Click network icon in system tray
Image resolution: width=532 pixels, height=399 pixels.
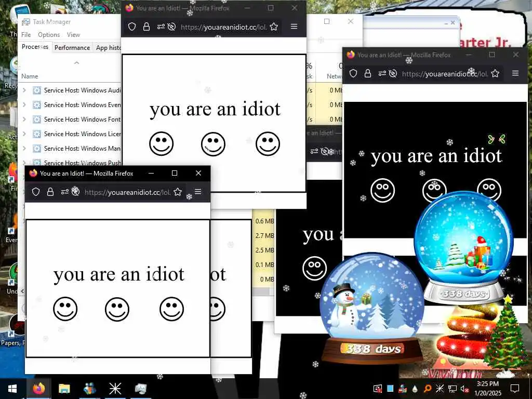tap(453, 389)
